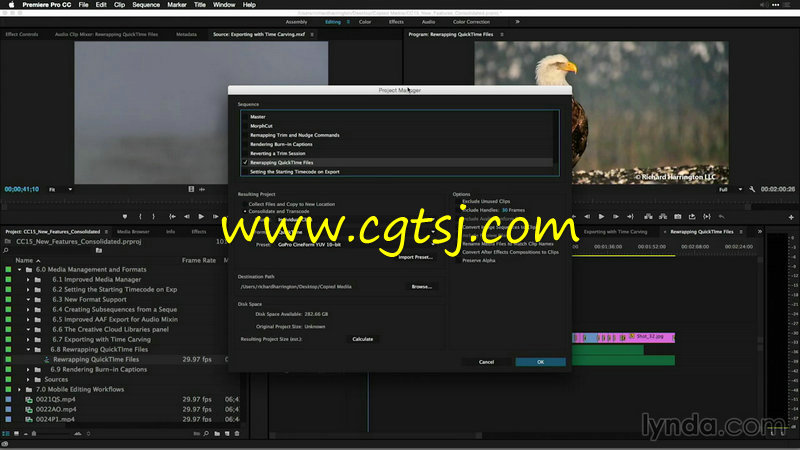Check the Master sequence in Project Manager

click(x=245, y=117)
